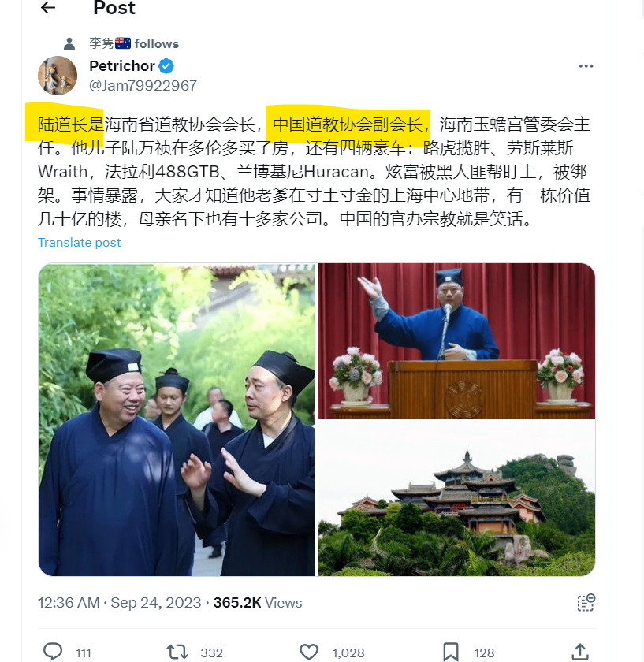
Task: Open Petrichor's profile avatar
Action: click(58, 76)
